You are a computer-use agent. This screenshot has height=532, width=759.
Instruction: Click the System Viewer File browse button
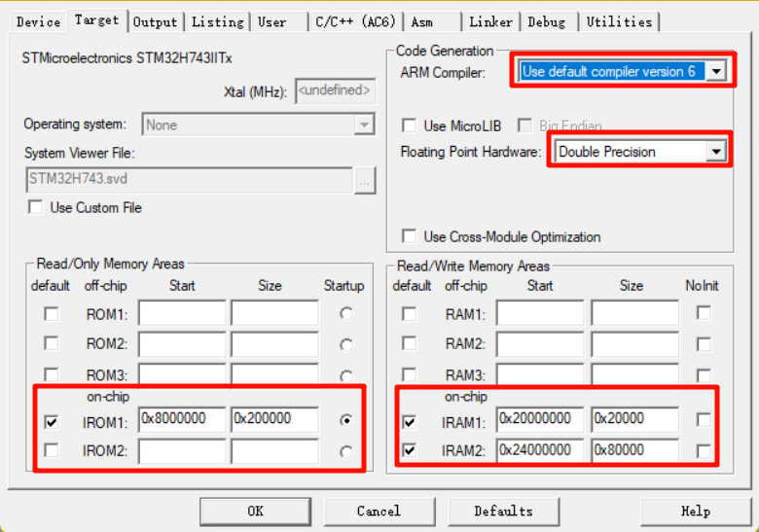click(365, 180)
